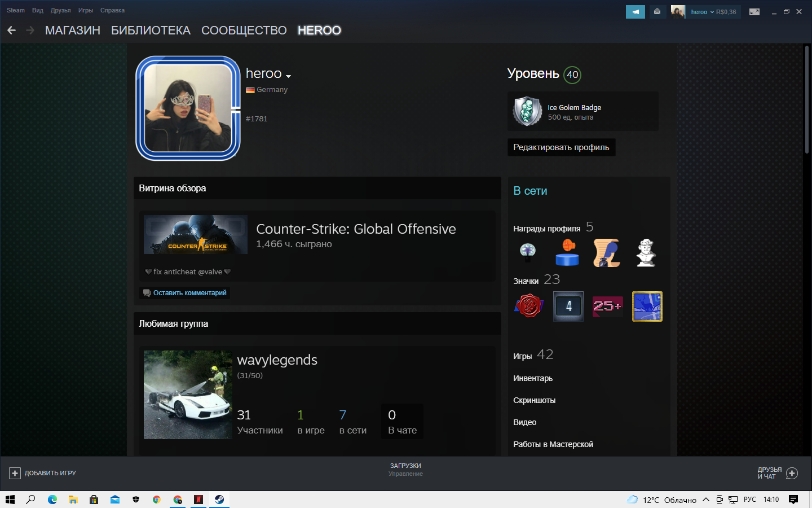Switch the РУС keyboard language indicator

(750, 500)
